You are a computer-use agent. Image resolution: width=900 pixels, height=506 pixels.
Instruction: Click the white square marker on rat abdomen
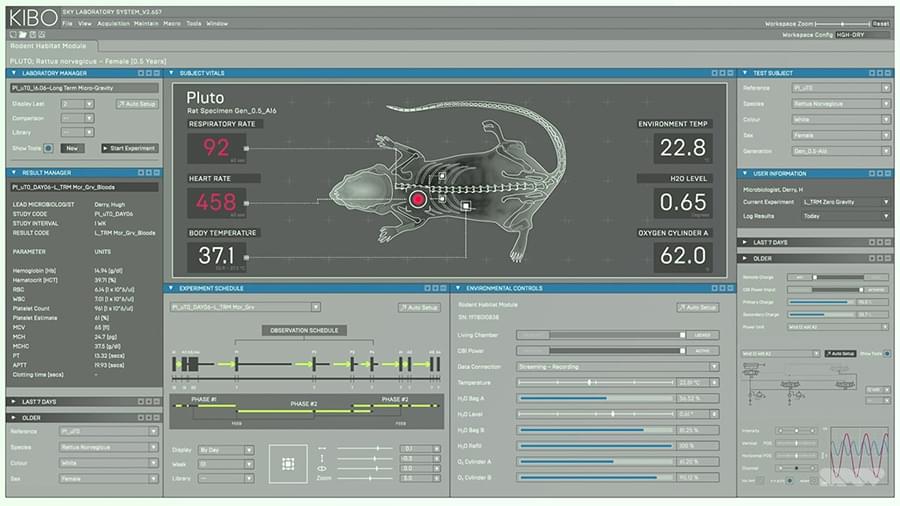click(x=467, y=205)
